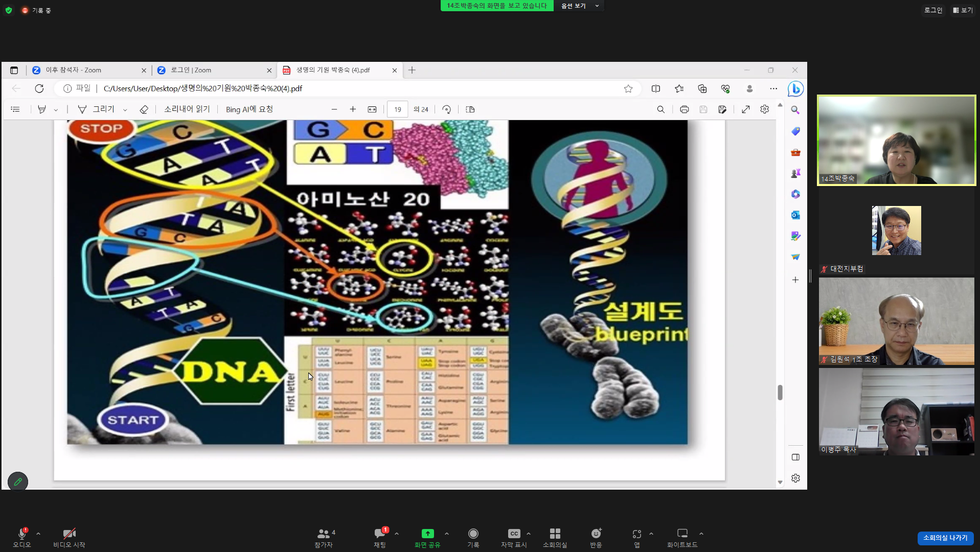Open the 옵션 보기 dropdown
The image size is (980, 552).
[x=580, y=6]
